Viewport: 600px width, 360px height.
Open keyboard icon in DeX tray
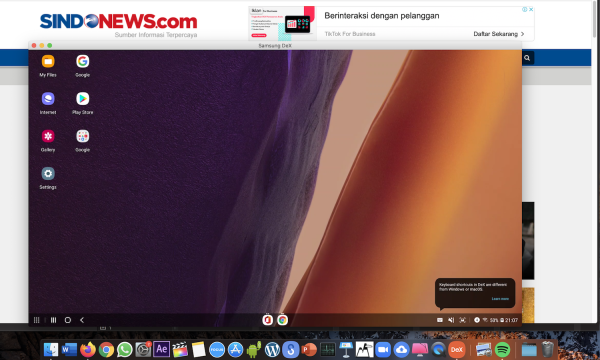tap(440, 320)
